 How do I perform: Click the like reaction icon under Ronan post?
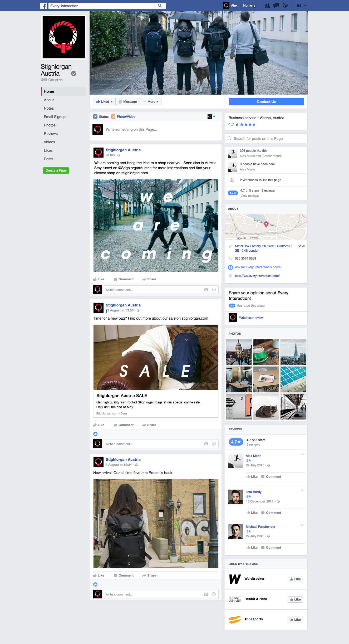(95, 584)
